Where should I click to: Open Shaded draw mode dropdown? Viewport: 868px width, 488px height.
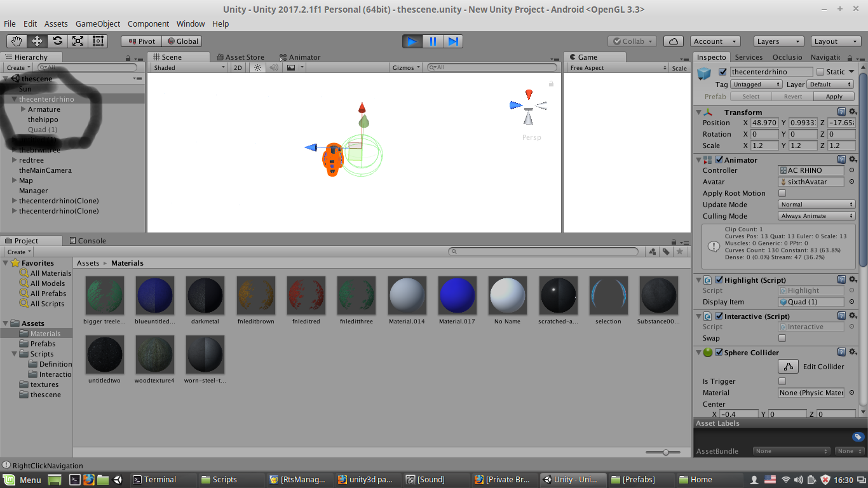[189, 67]
